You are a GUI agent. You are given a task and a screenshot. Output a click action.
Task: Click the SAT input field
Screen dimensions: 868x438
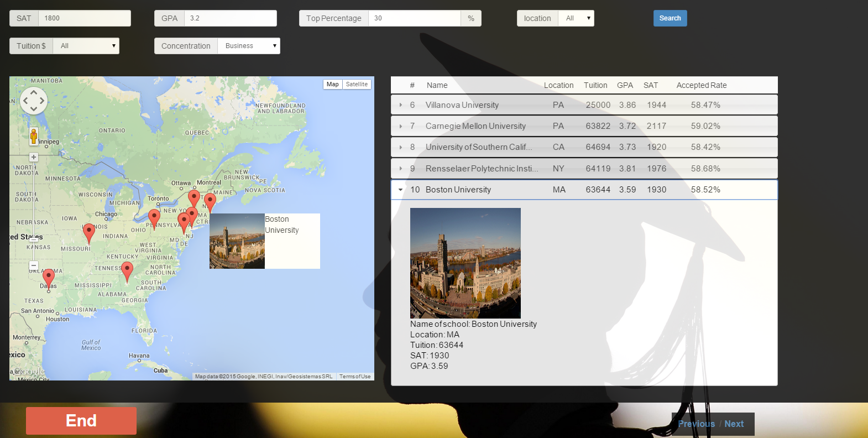[x=85, y=18]
